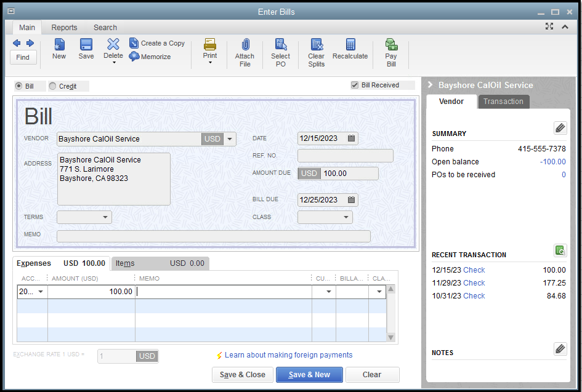Open the BILL DUE calendar picker

[351, 200]
